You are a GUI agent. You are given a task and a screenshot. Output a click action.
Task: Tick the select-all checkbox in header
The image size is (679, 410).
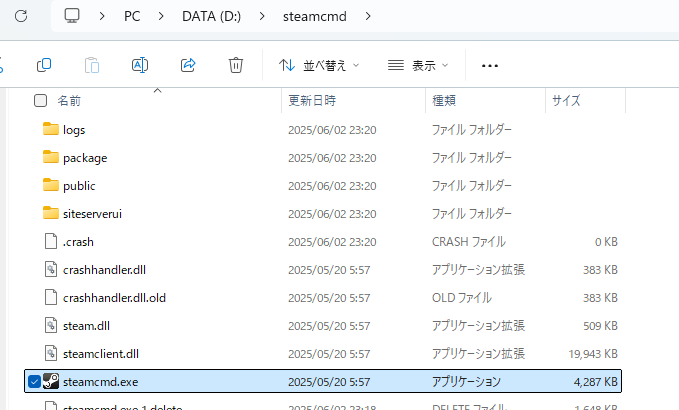pyautogui.click(x=40, y=100)
